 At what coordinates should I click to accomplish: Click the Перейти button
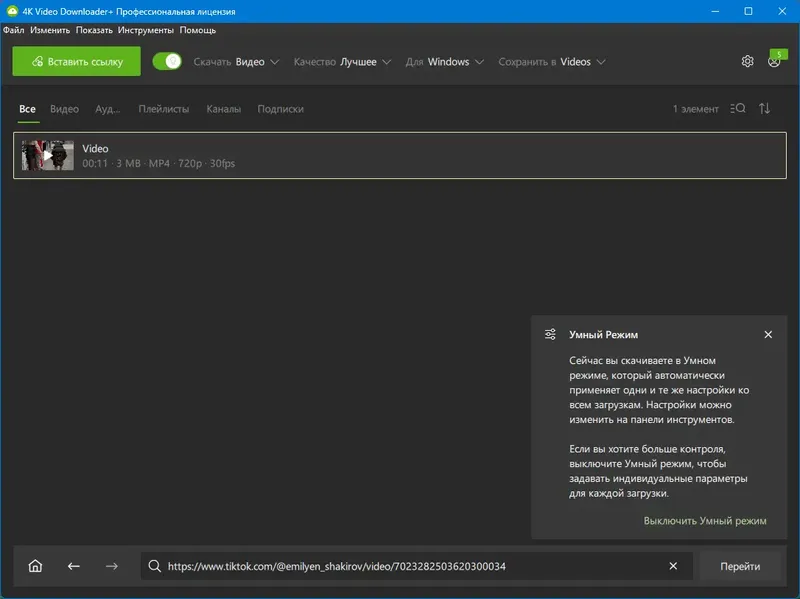click(740, 566)
